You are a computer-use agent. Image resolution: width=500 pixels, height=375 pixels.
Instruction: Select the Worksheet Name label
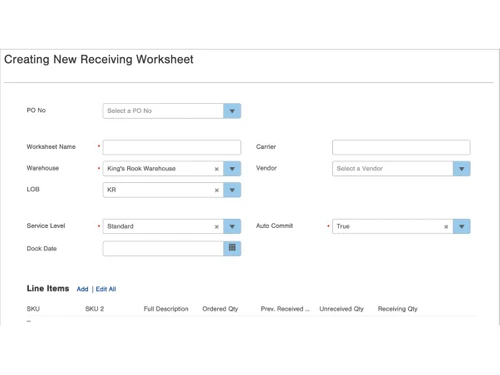point(51,147)
